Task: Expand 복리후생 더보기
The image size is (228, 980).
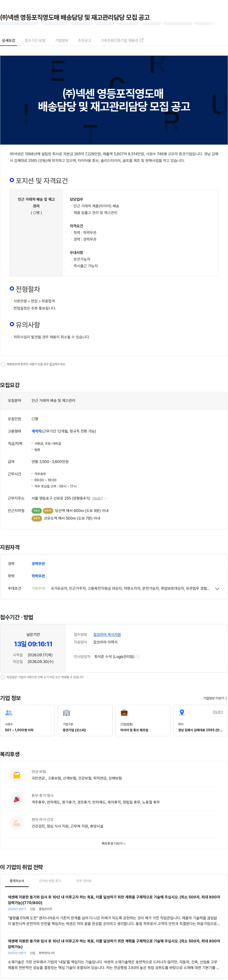Action: click(x=114, y=843)
